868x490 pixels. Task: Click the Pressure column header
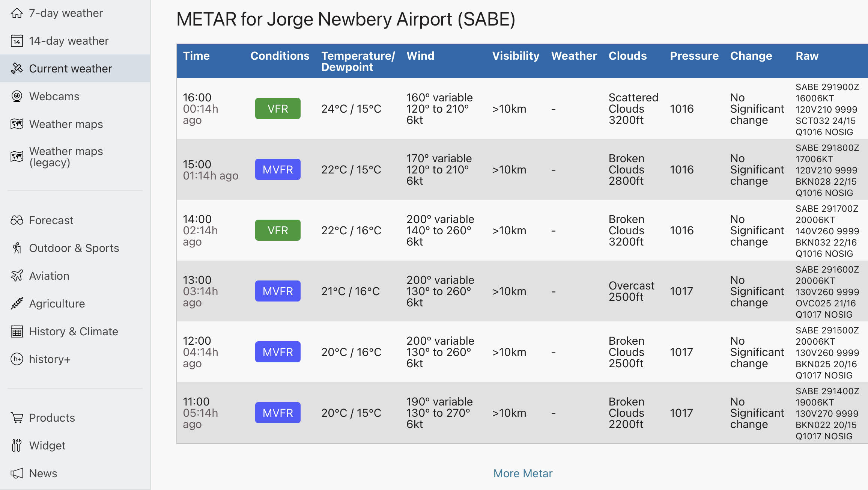(694, 56)
